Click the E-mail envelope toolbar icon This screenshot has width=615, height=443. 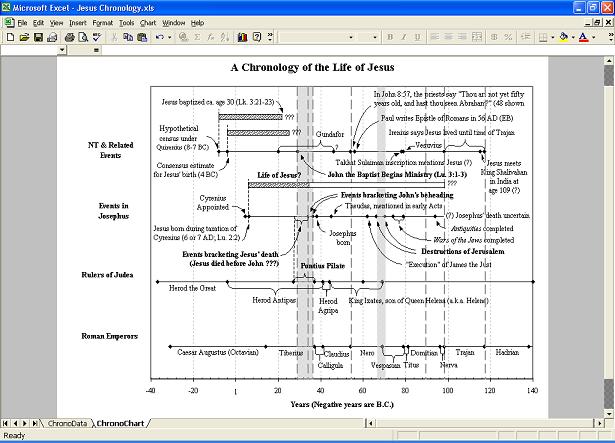pos(52,37)
